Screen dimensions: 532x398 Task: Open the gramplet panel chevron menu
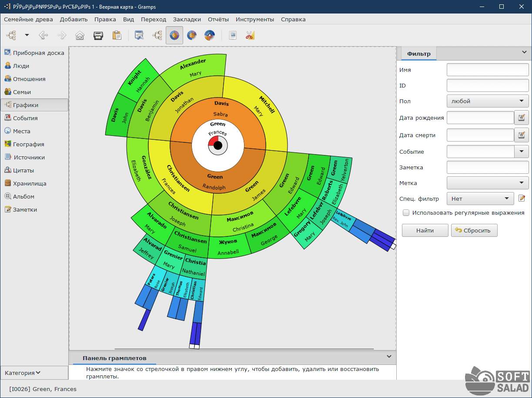click(x=389, y=356)
